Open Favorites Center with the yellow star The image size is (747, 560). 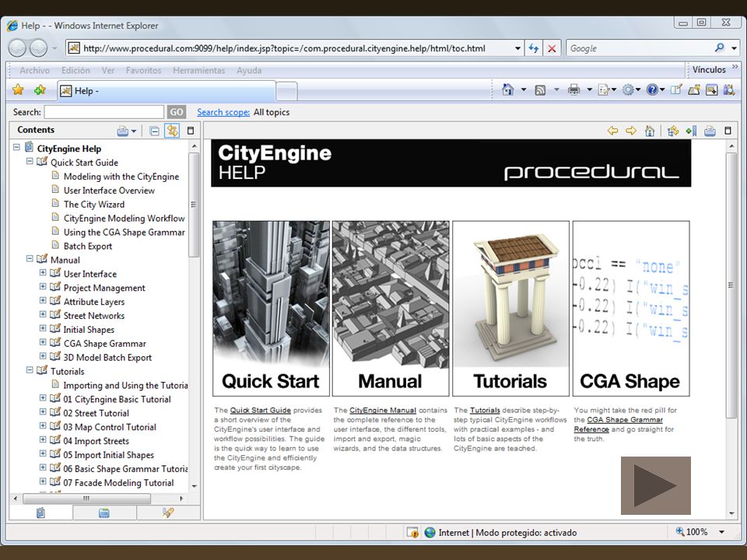coord(18,89)
